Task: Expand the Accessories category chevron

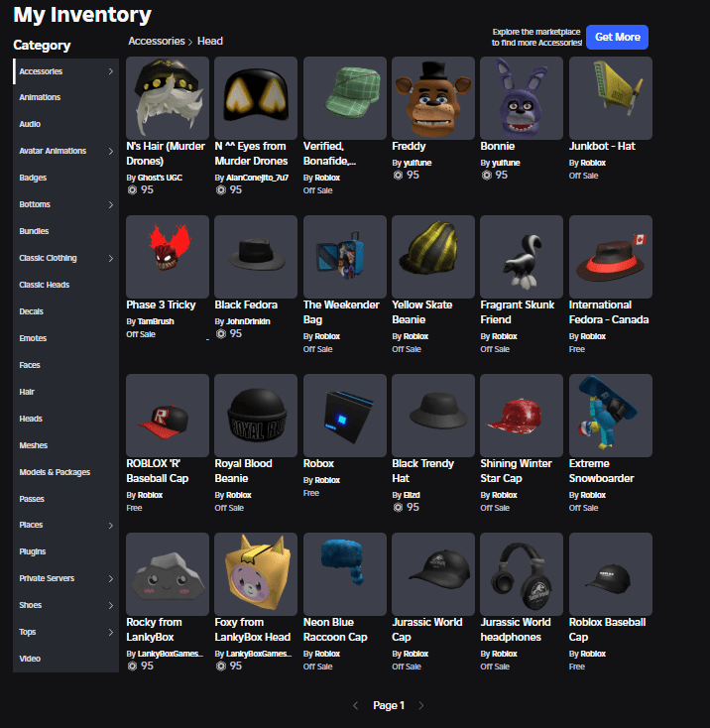Action: coord(110,71)
